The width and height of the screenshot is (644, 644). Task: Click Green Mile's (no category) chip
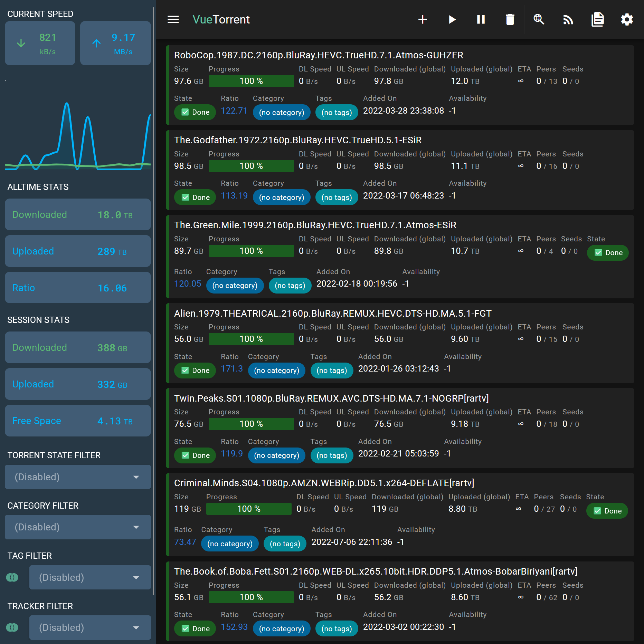235,286
